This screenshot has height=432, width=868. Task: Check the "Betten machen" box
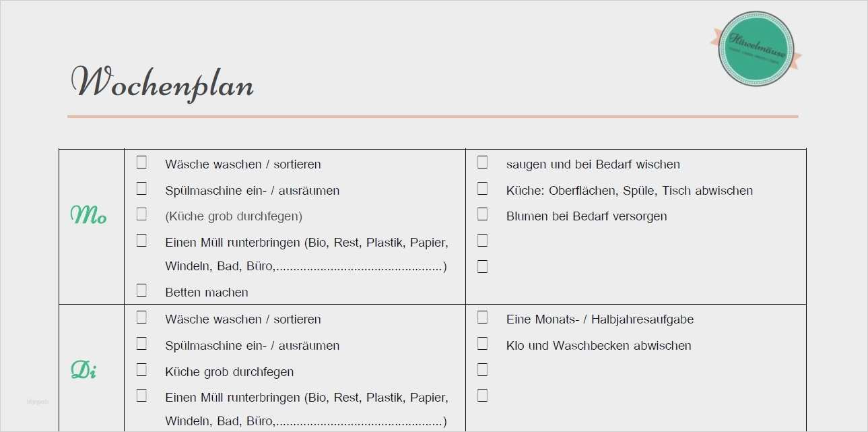(141, 290)
